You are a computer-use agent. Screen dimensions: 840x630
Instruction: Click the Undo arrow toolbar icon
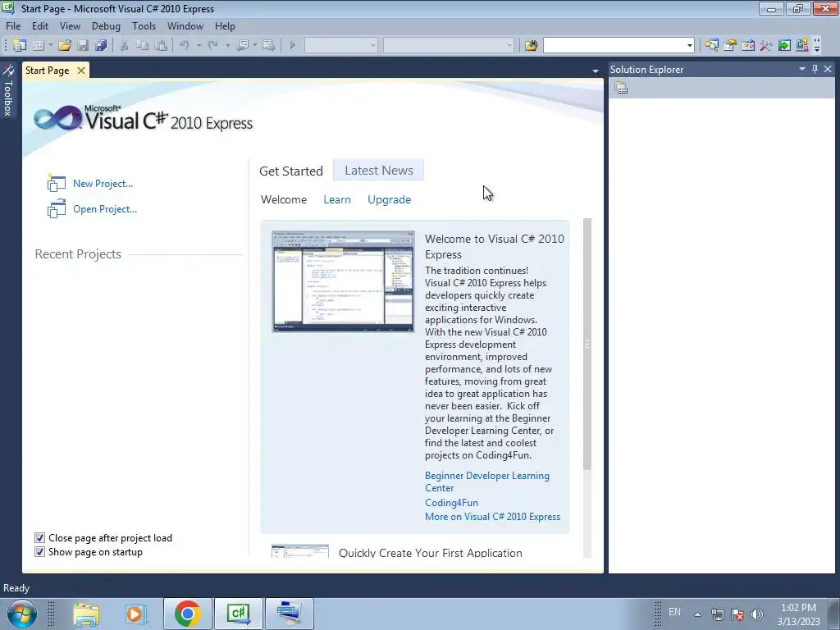185,46
